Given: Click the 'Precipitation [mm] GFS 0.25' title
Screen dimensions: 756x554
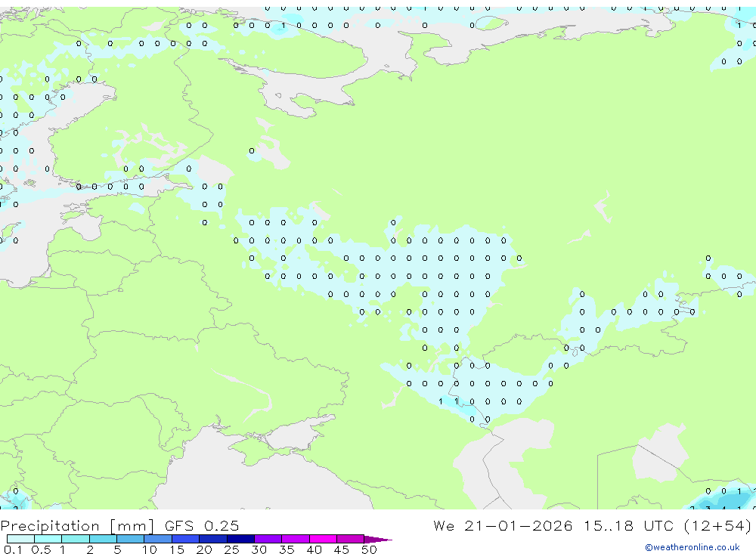Looking at the screenshot, I should coord(119,525).
